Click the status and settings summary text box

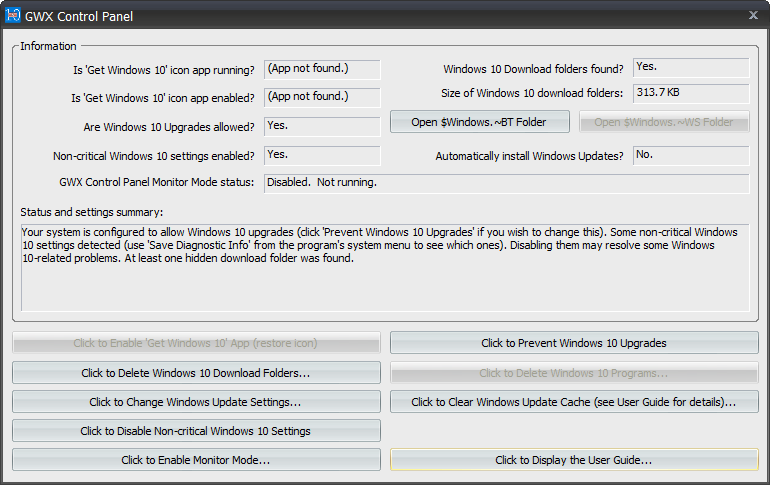coord(385,267)
